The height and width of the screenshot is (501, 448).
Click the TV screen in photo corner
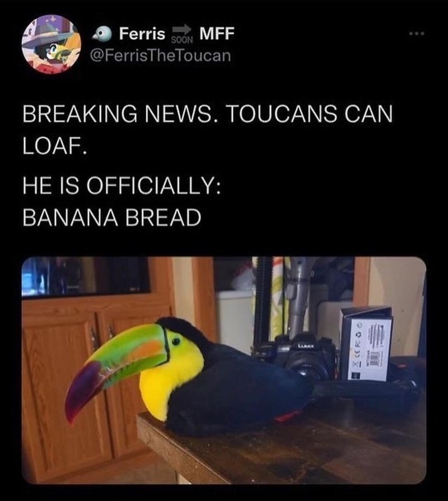(85, 275)
